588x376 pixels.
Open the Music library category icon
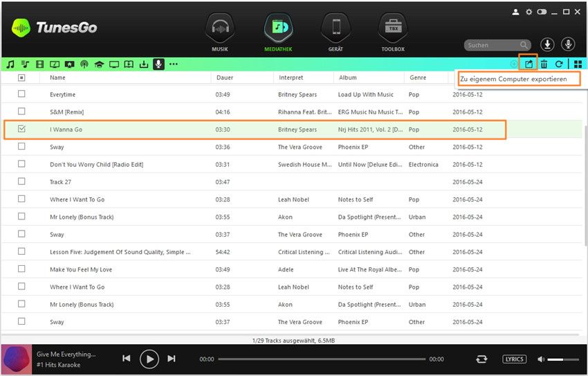click(10, 64)
